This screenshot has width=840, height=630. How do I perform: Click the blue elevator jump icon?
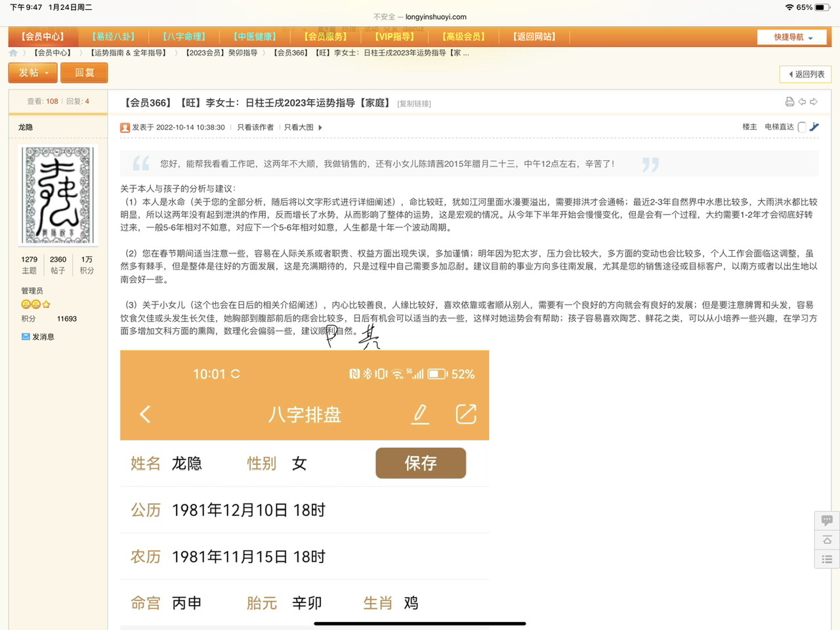814,127
